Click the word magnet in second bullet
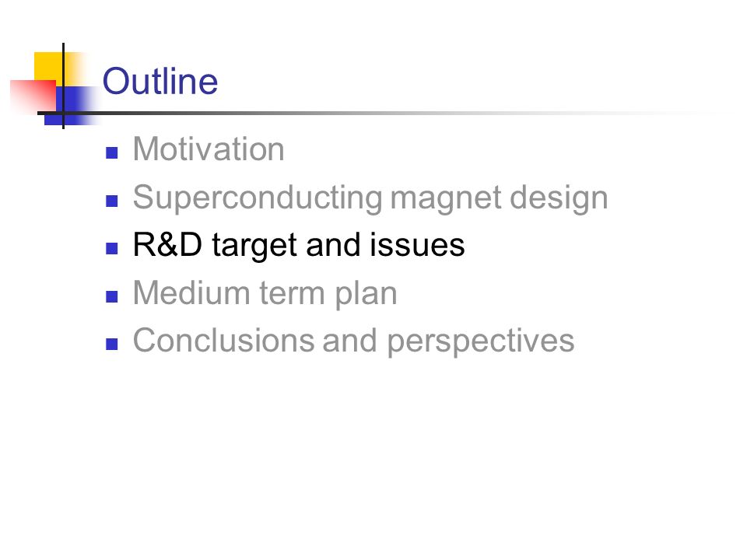Image resolution: width=747 pixels, height=560 pixels. pyautogui.click(x=446, y=199)
